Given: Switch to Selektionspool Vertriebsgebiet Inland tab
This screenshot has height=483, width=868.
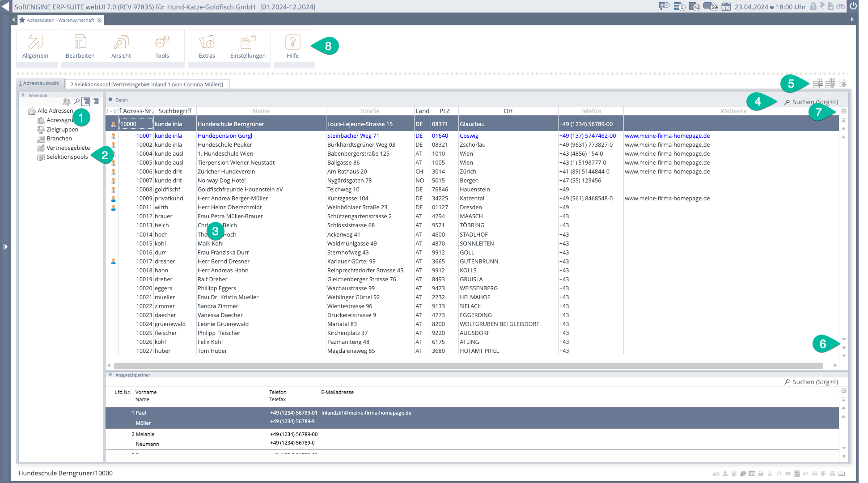Looking at the screenshot, I should [x=147, y=84].
